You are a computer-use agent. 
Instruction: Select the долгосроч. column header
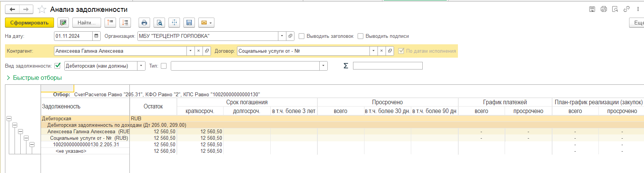pos(247,111)
